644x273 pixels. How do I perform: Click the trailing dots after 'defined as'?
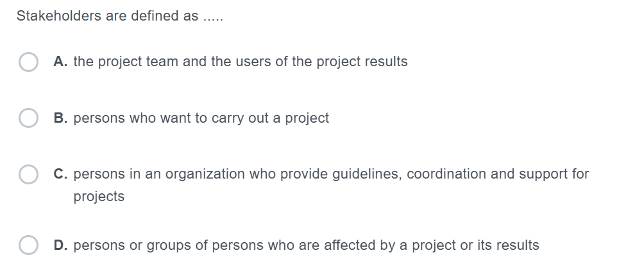(x=212, y=18)
